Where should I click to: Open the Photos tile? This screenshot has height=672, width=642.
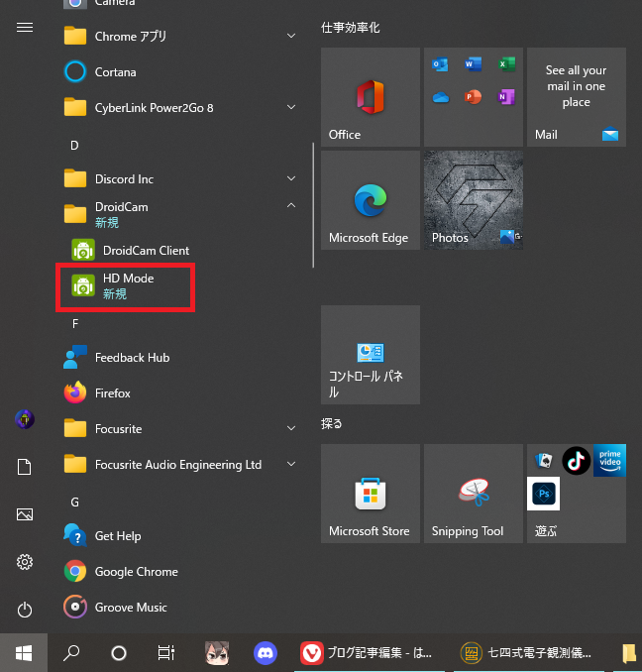pyautogui.click(x=474, y=200)
